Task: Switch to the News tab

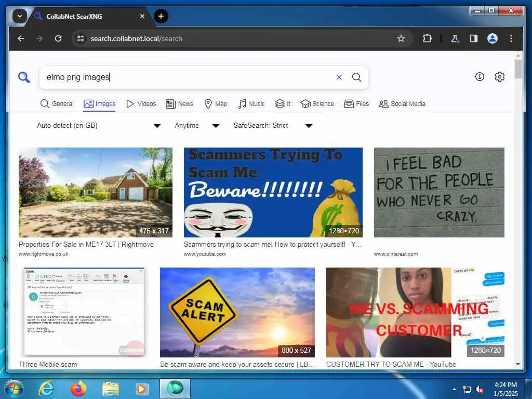Action: coord(179,104)
